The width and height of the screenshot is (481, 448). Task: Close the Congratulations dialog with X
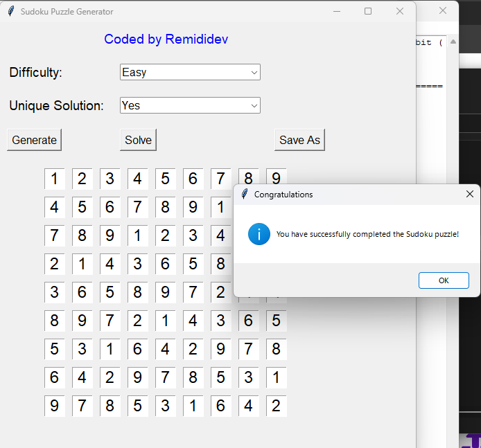click(470, 195)
